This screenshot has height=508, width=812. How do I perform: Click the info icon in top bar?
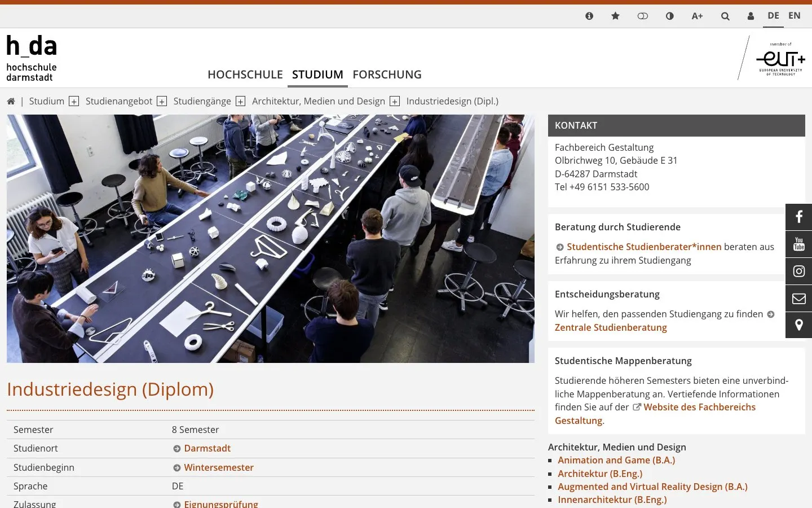pyautogui.click(x=589, y=16)
